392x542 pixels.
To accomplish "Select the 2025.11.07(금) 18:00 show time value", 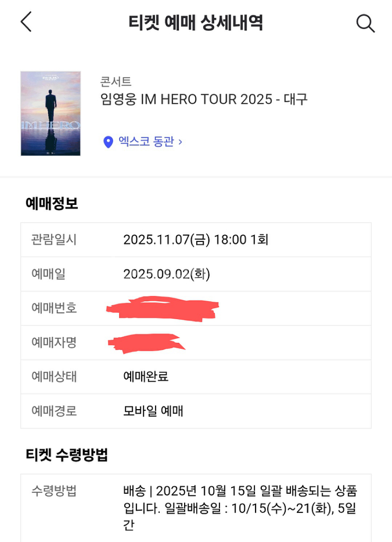I will [196, 240].
